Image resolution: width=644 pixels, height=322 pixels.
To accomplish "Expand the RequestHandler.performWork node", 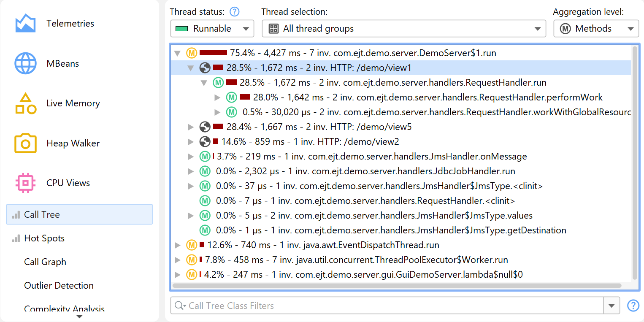I will (218, 97).
